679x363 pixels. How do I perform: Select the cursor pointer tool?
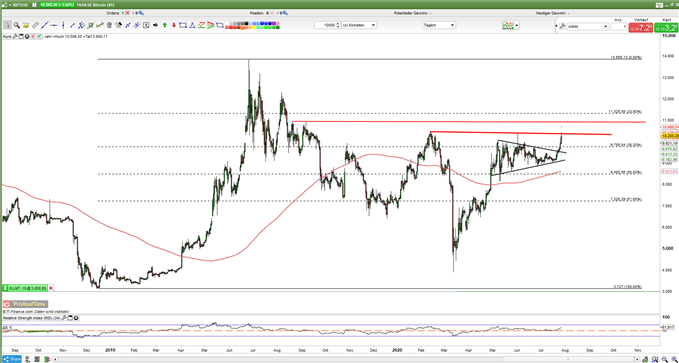(7, 25)
